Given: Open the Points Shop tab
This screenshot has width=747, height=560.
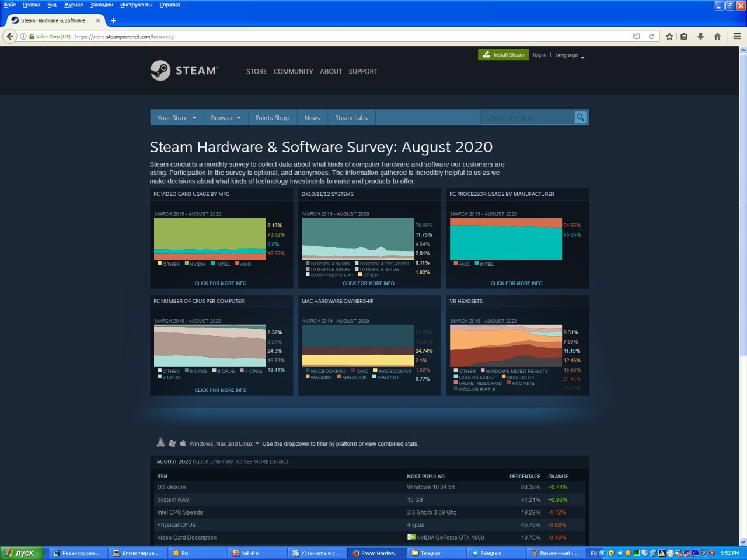Looking at the screenshot, I should coord(272,118).
